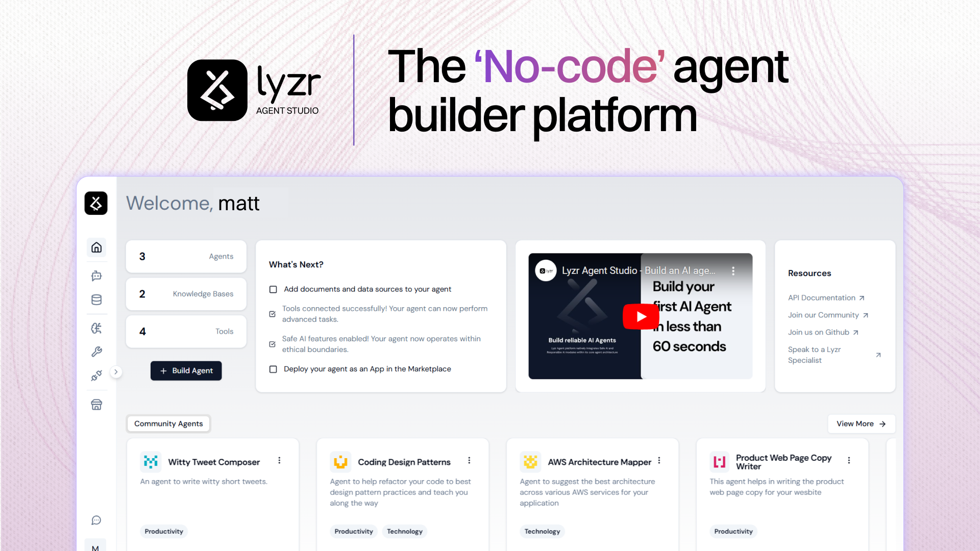Open the store/marketplace icon
980x551 pixels.
tap(97, 405)
